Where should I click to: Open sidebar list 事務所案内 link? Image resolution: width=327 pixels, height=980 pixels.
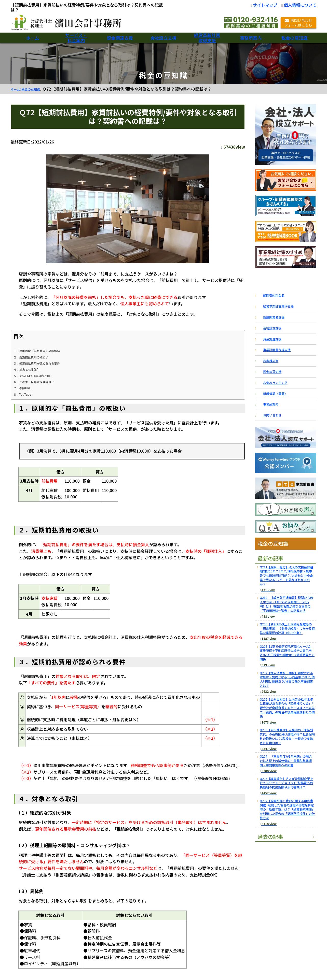tap(271, 405)
